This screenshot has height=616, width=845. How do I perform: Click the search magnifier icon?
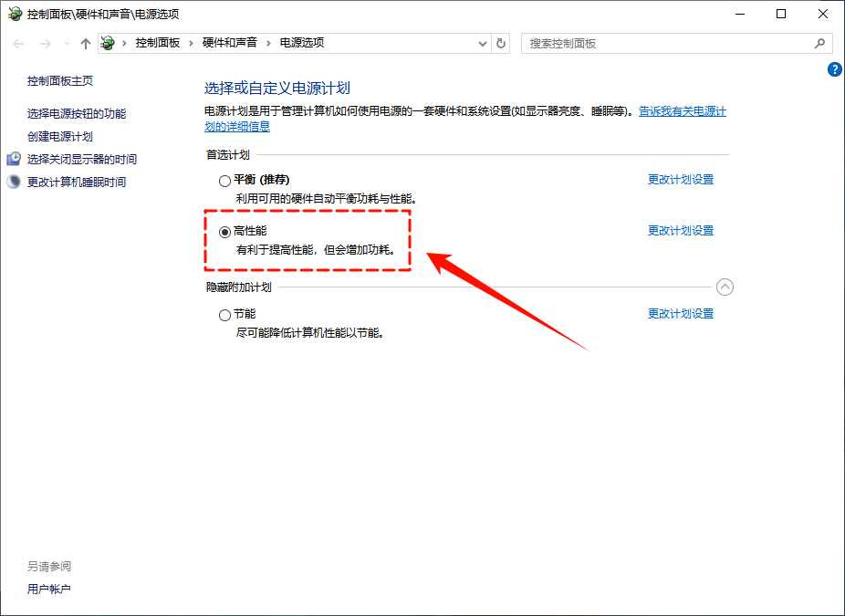click(x=819, y=43)
